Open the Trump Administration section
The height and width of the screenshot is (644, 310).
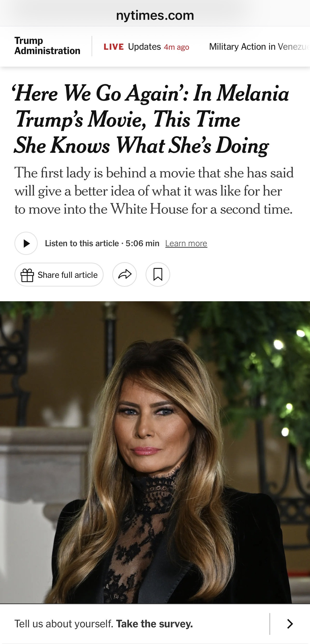[x=47, y=46]
